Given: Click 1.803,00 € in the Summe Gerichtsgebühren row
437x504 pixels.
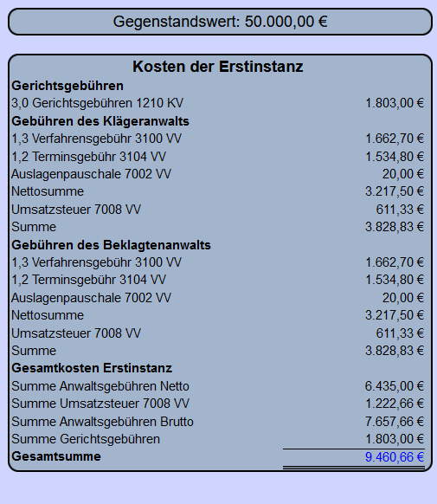Looking at the screenshot, I should 395,439.
